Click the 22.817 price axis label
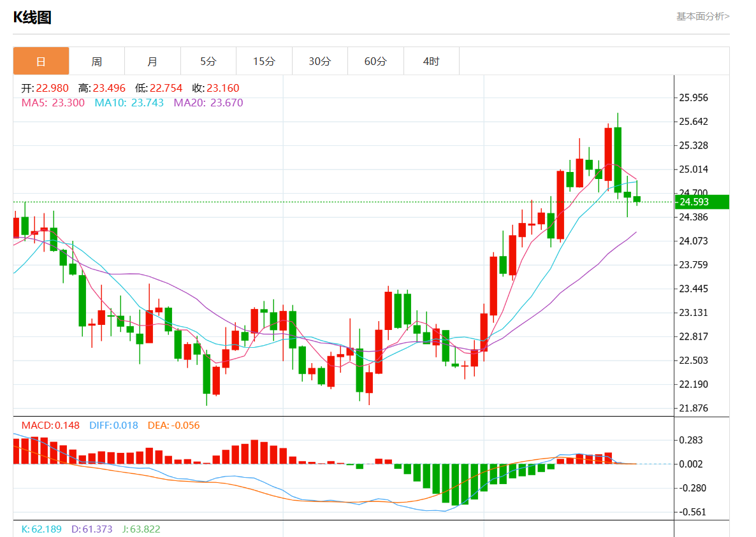This screenshot has width=756, height=537. click(694, 336)
